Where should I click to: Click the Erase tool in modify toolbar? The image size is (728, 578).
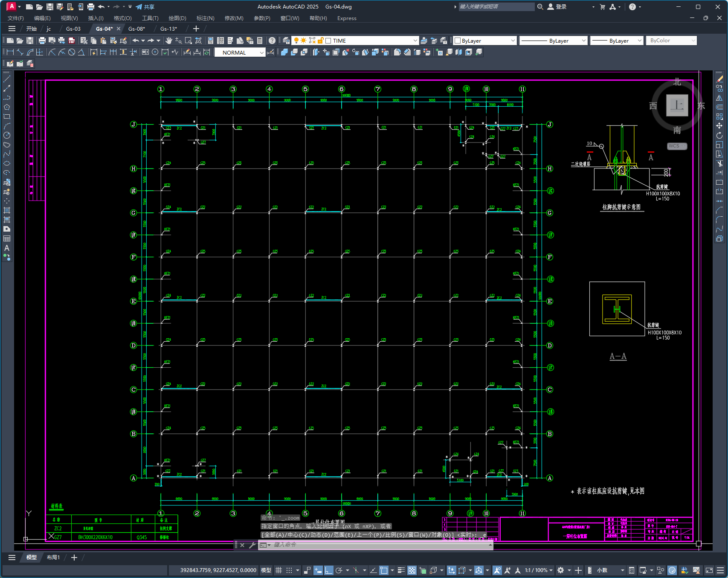pos(719,79)
